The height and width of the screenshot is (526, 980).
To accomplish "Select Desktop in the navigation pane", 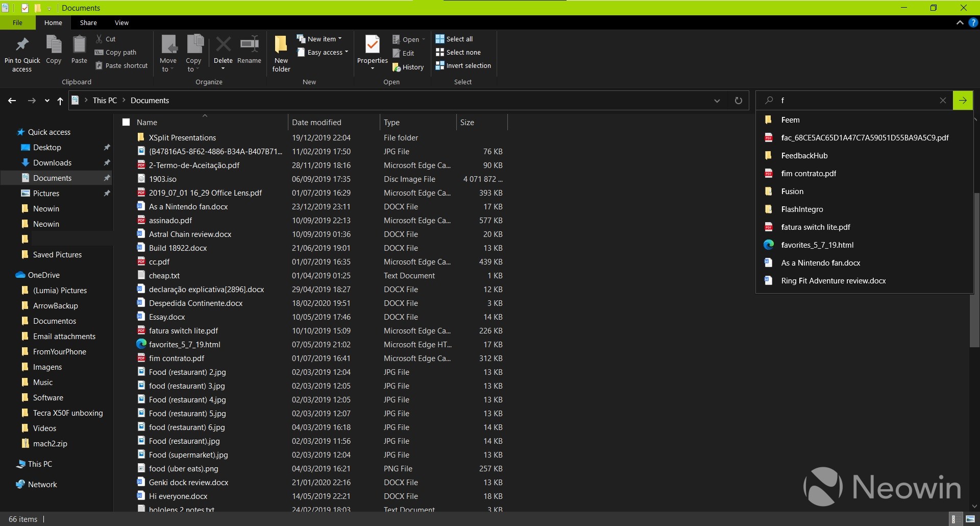I will [x=47, y=147].
